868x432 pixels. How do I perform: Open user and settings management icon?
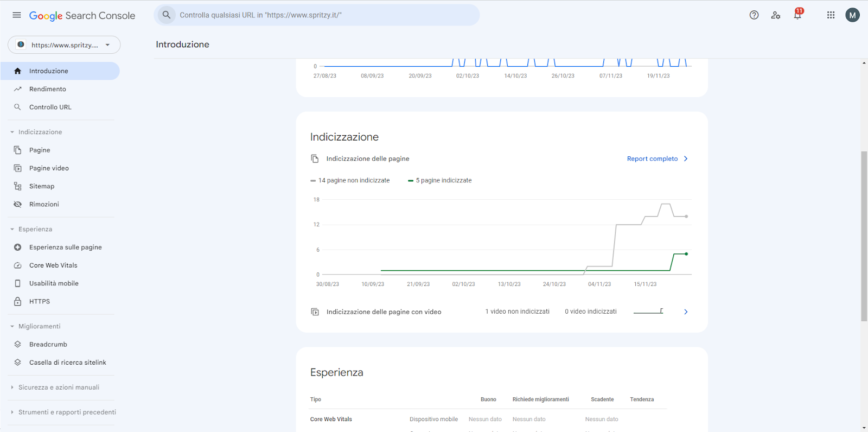click(x=776, y=15)
